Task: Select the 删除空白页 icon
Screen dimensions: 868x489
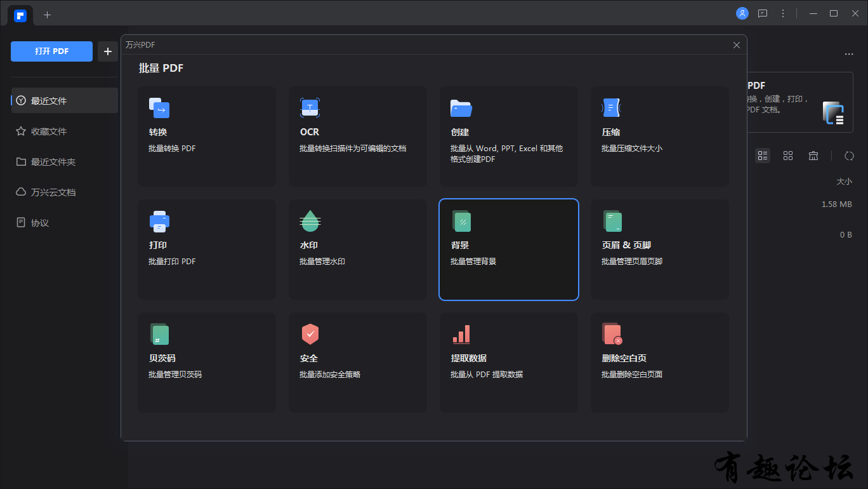Action: (612, 334)
